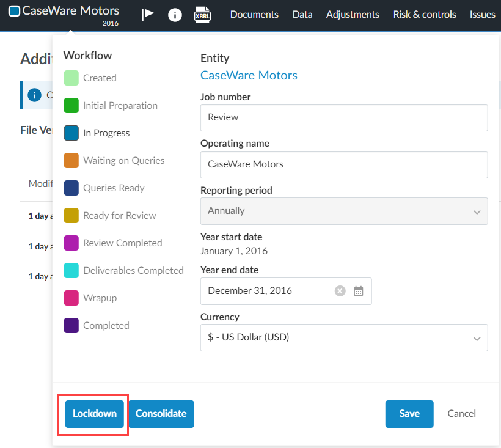
Task: Clear the year end date field
Action: (340, 291)
